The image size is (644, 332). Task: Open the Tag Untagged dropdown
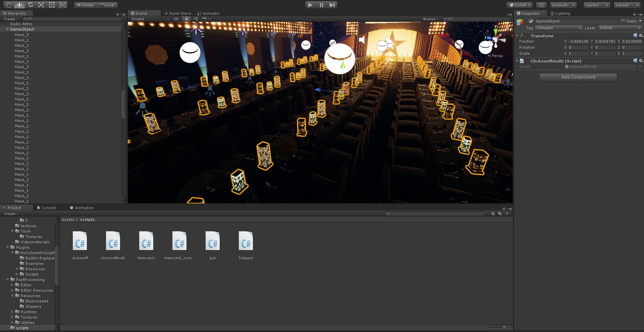coord(558,28)
